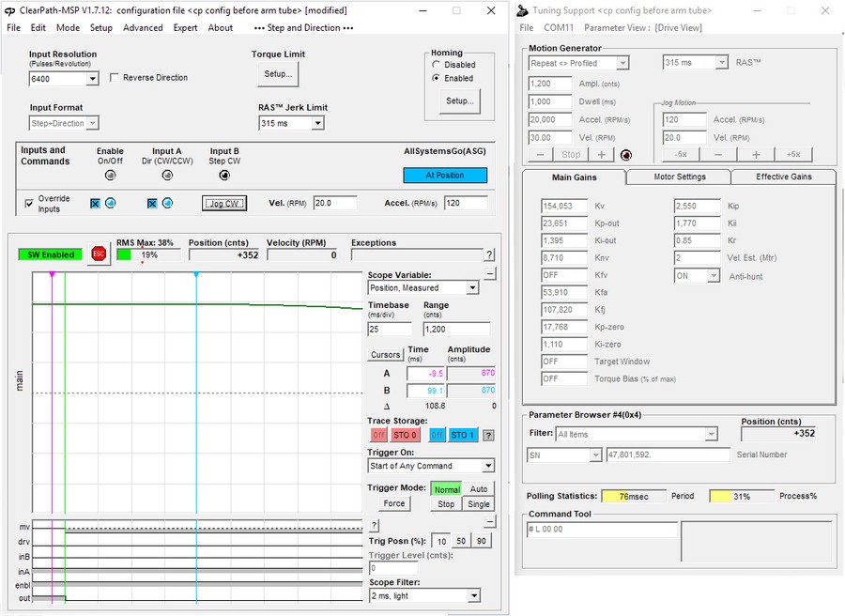Click the Enable On/Off round indicator
The height and width of the screenshot is (616, 845).
coord(110,175)
